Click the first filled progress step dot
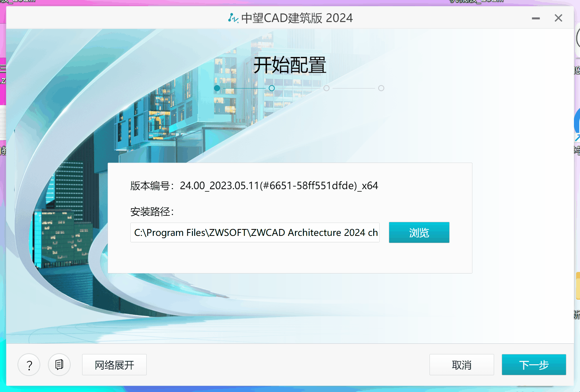The width and height of the screenshot is (580, 392). pyautogui.click(x=217, y=88)
